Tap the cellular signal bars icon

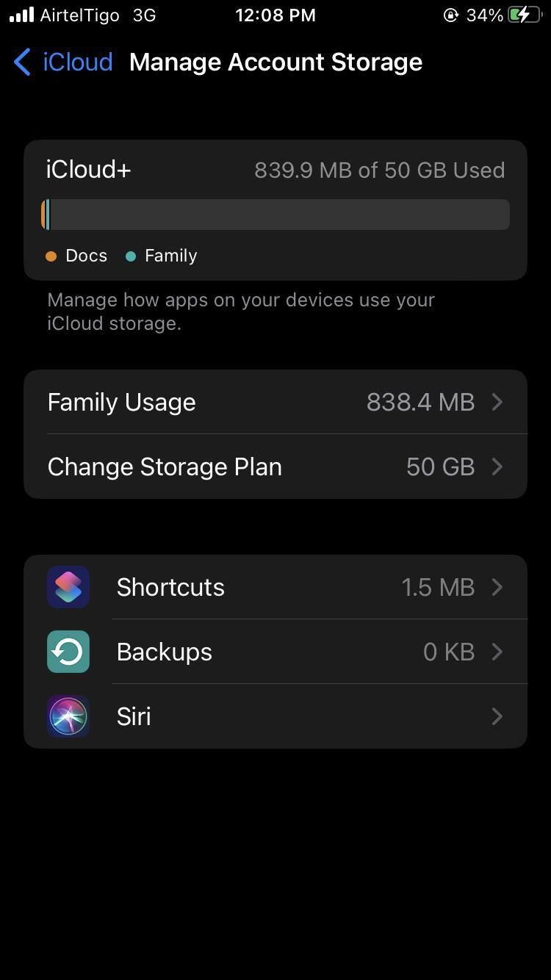pos(21,15)
